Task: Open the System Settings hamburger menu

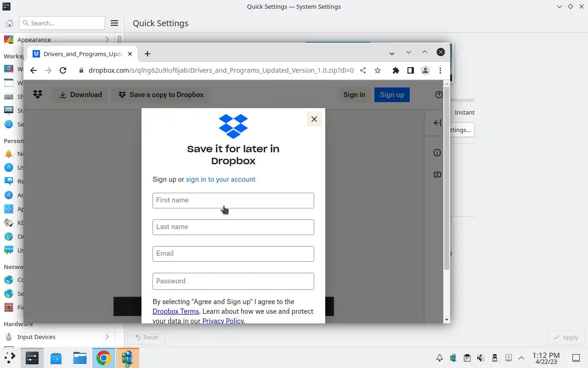Action: [114, 23]
